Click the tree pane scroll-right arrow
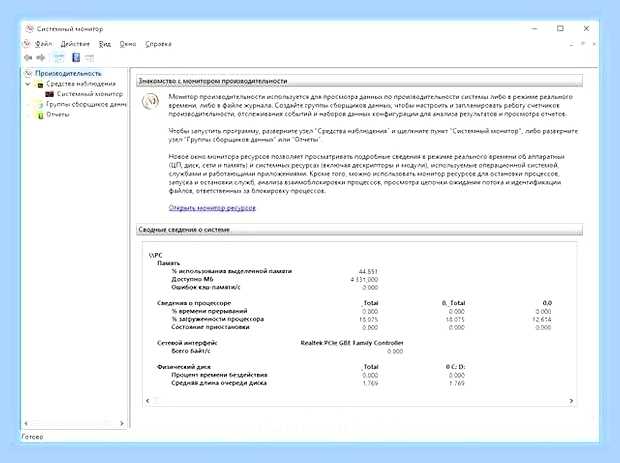The height and width of the screenshot is (463, 620). [121, 423]
